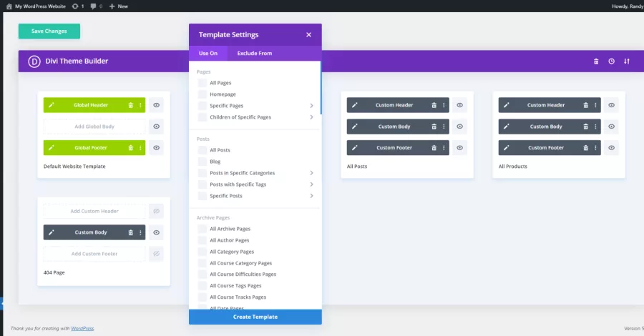Click Add Custom Header in 404 Page
The width and height of the screenshot is (644, 336).
(x=94, y=211)
